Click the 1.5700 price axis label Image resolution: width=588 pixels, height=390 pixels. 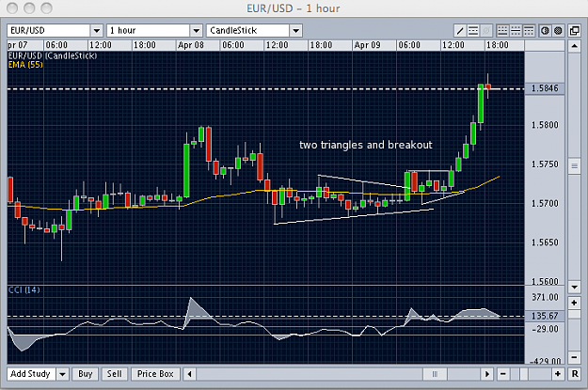pyautogui.click(x=545, y=203)
